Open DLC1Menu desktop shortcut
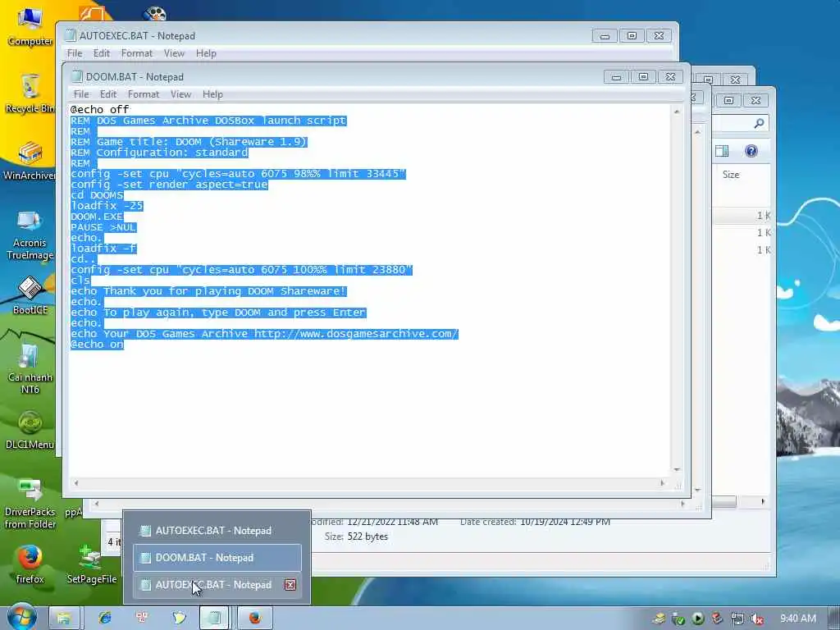This screenshot has width=840, height=630. [x=30, y=430]
